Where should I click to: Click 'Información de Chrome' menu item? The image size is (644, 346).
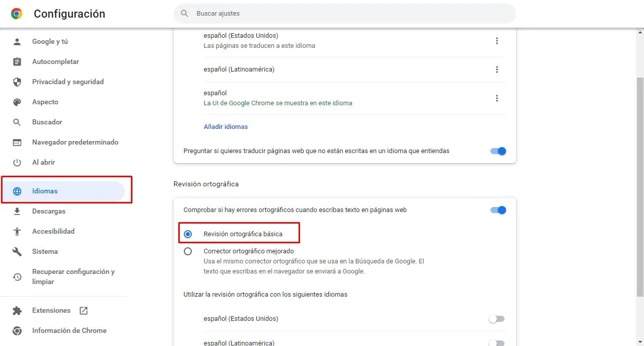coord(69,330)
